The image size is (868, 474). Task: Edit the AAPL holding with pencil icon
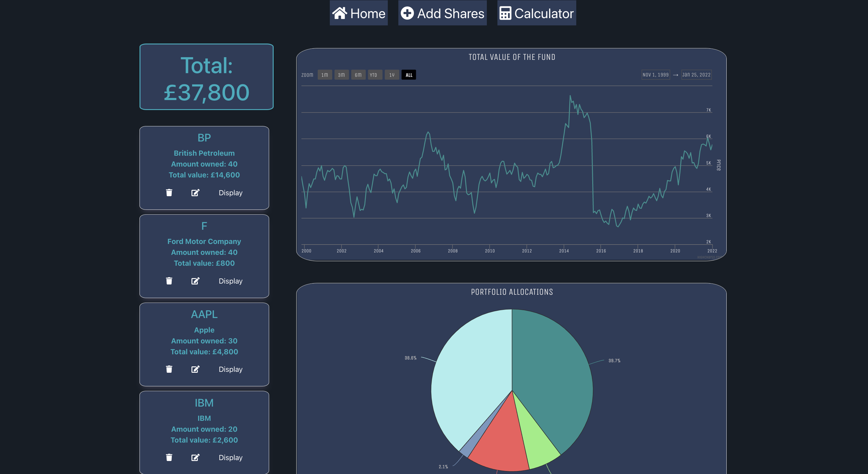pyautogui.click(x=195, y=369)
